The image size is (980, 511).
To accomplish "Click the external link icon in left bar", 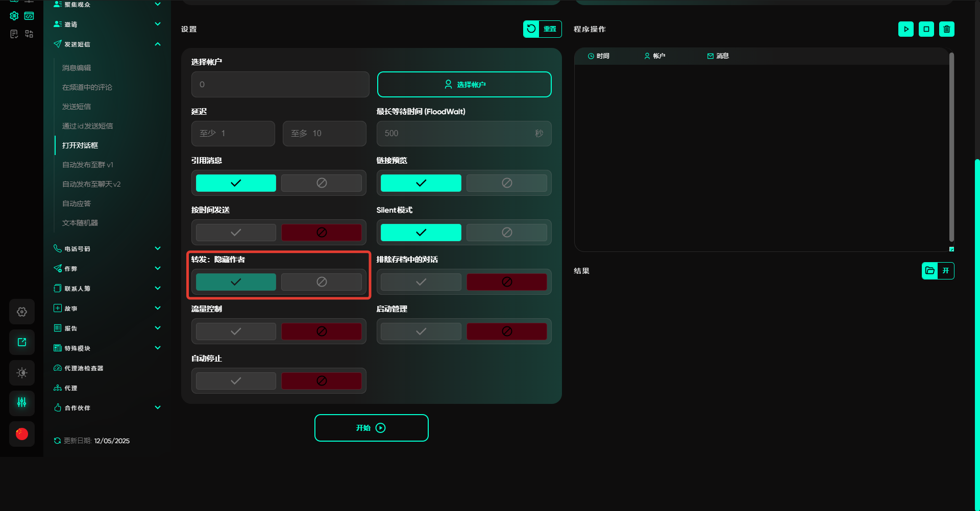I will point(22,342).
